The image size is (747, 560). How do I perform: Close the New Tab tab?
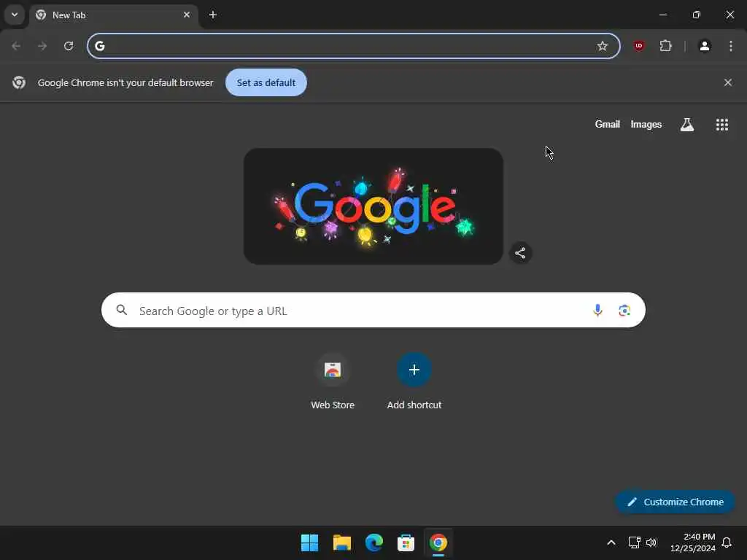click(187, 15)
